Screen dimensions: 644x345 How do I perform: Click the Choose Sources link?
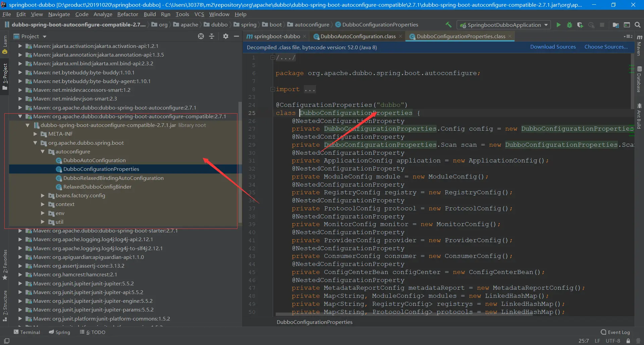coord(606,47)
